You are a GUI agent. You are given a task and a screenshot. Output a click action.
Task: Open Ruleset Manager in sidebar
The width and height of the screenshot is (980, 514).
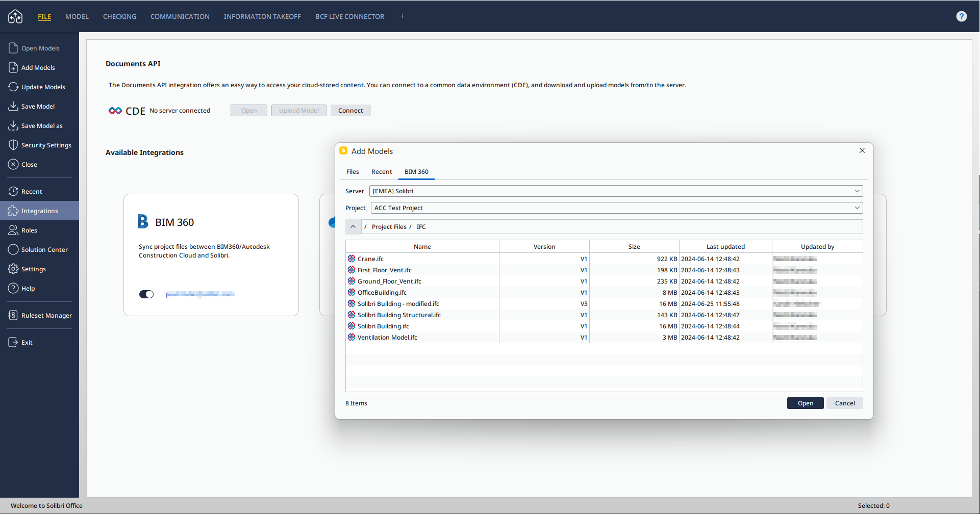tap(46, 316)
